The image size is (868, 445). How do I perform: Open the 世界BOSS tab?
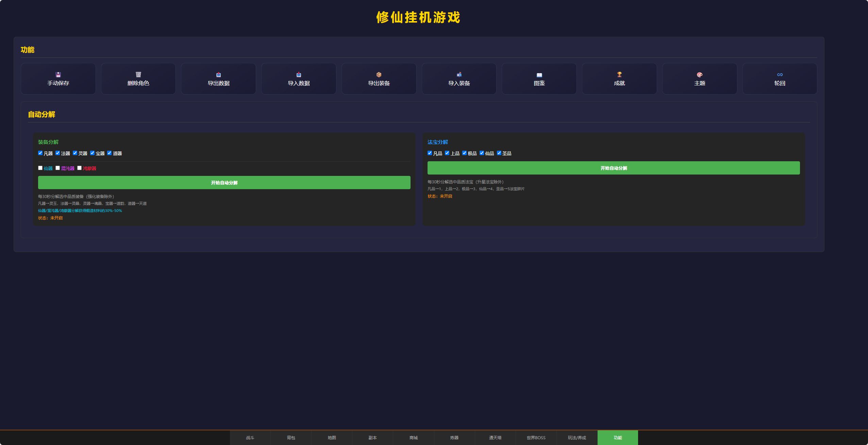536,438
